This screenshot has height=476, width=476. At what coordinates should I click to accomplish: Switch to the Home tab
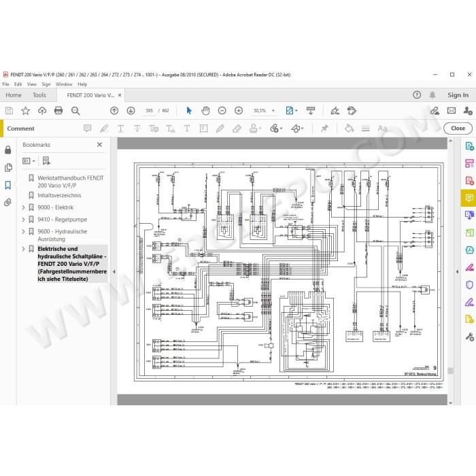click(14, 95)
